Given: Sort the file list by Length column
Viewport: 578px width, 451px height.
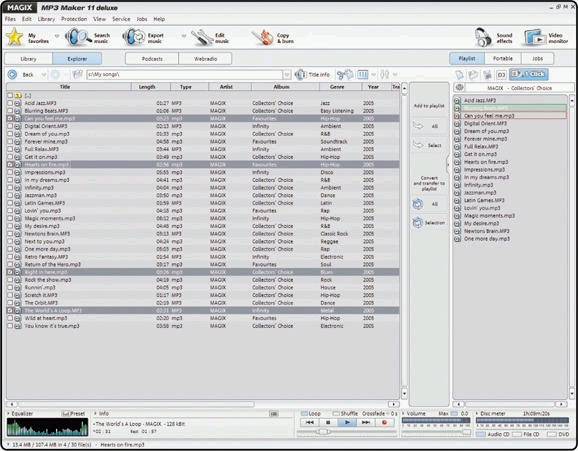Looking at the screenshot, I should coord(151,87).
